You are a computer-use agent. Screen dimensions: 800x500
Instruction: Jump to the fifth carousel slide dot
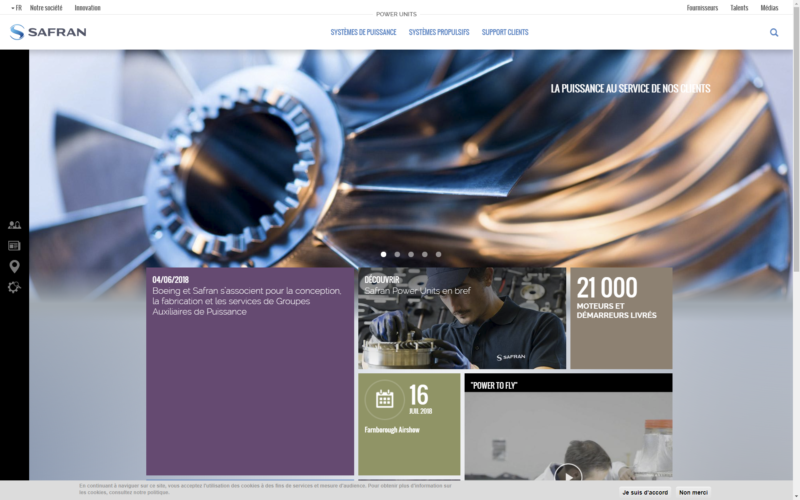(438, 254)
